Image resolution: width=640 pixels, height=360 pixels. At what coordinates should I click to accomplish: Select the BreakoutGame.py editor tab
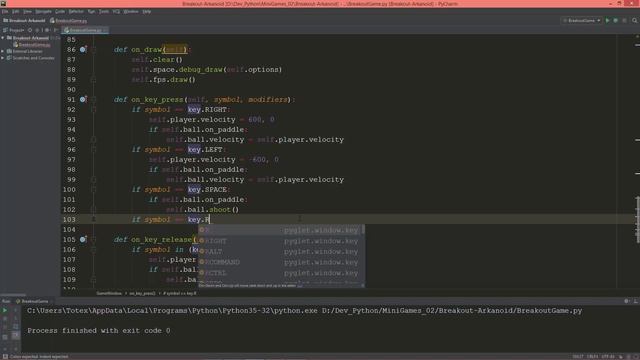pos(85,30)
